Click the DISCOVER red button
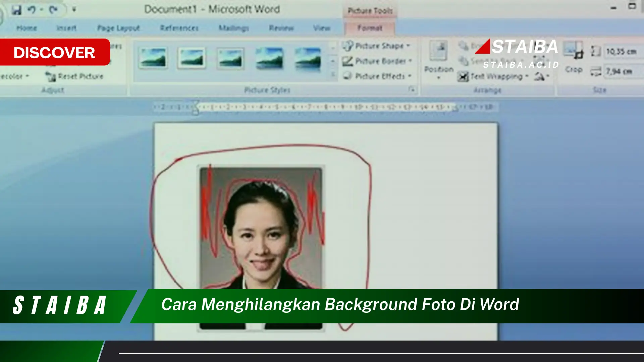Screen dimensions: 644x362 click(x=55, y=52)
